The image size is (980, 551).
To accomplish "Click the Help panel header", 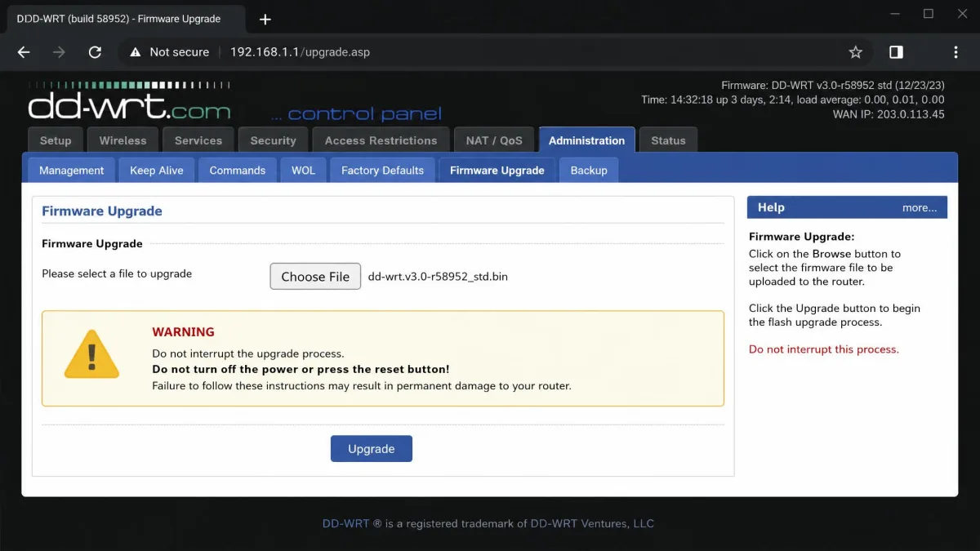I will [847, 207].
